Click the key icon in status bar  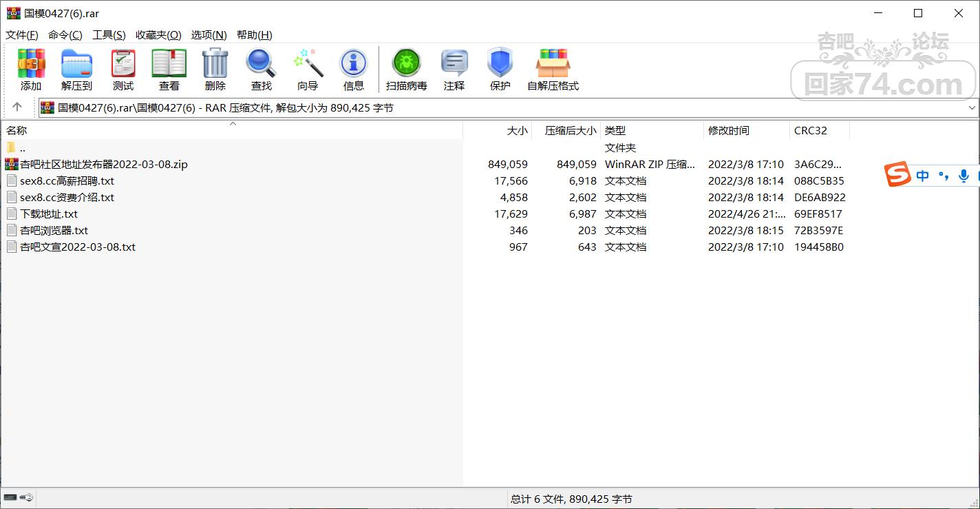[27, 497]
